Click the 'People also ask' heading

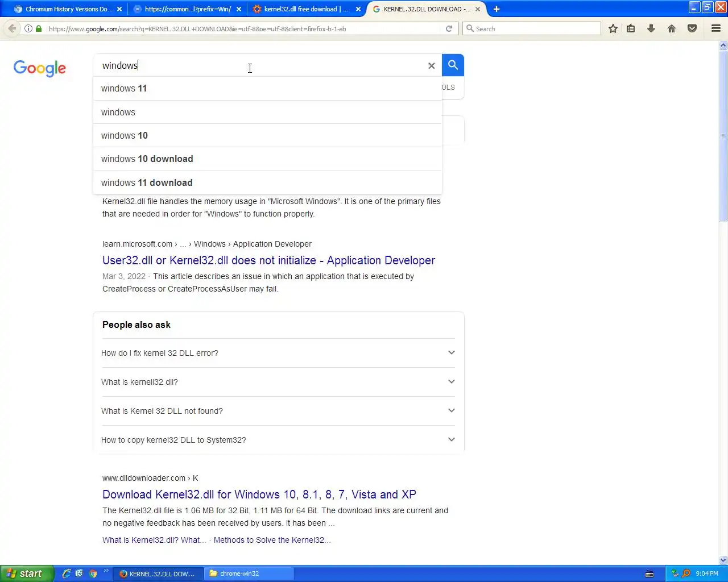point(136,325)
